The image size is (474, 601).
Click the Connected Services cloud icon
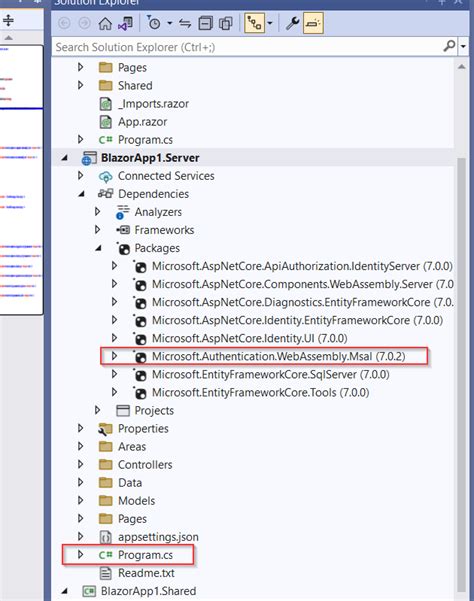point(105,176)
